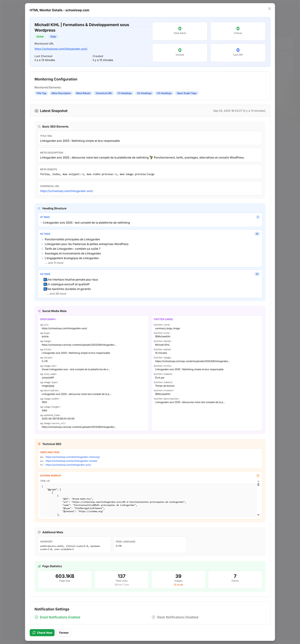Click the Technical SEO gear icon

(39, 444)
